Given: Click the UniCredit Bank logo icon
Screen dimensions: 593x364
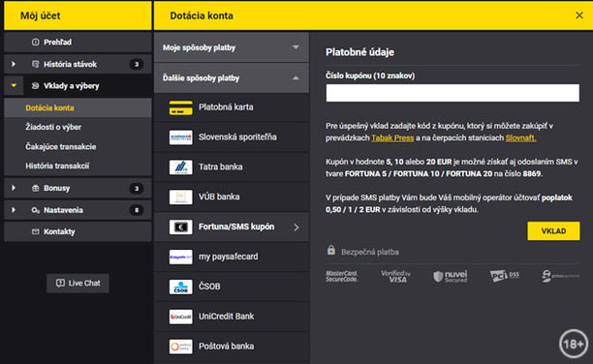Looking at the screenshot, I should tap(180, 317).
